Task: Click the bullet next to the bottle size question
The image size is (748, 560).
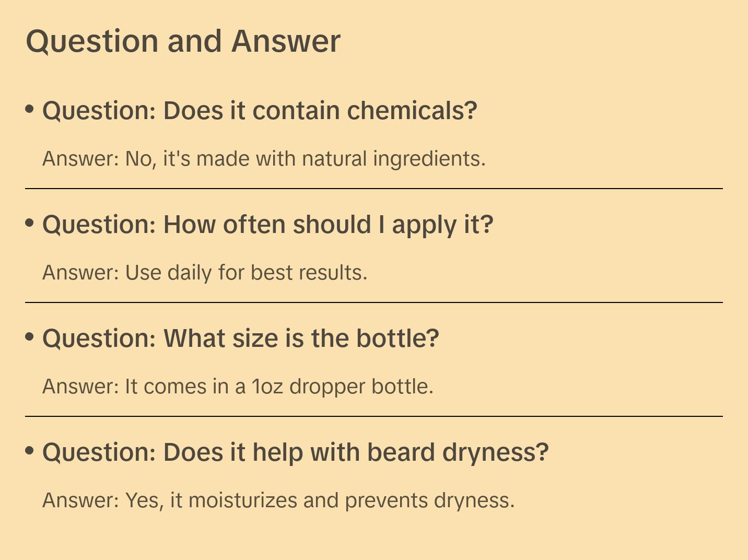Action: (30, 337)
